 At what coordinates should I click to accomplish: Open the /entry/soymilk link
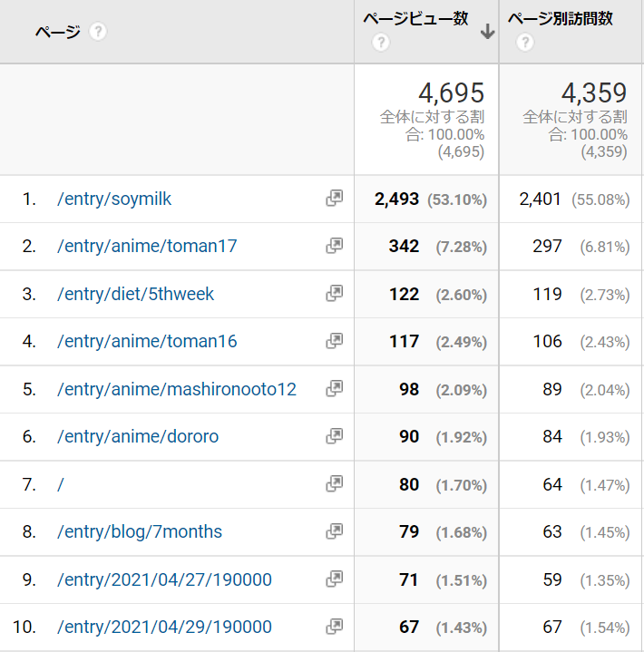114,199
